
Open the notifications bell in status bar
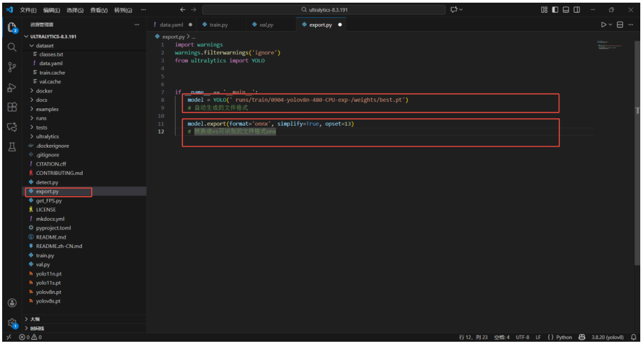(634, 337)
